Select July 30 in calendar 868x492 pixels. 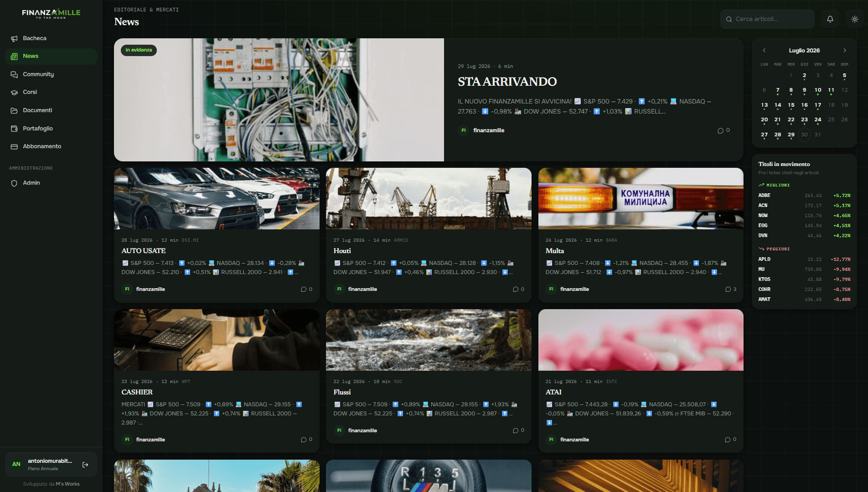tap(804, 135)
